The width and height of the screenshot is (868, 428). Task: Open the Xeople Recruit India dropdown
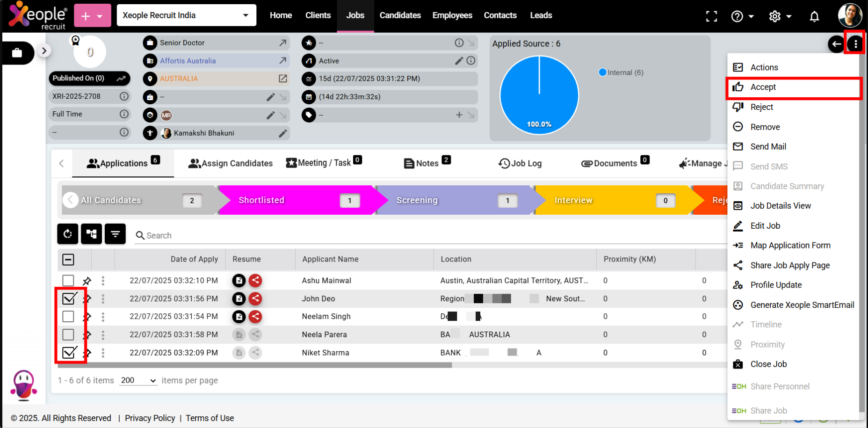[x=186, y=15]
